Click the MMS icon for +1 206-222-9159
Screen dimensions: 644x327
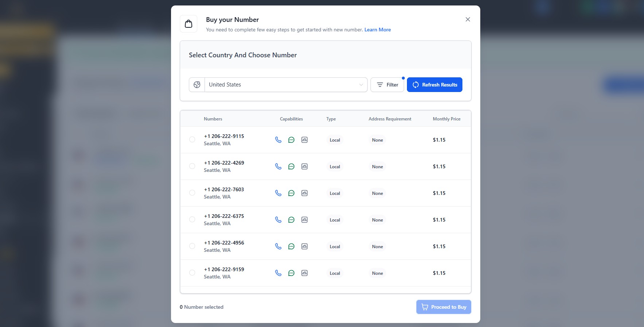(304, 273)
